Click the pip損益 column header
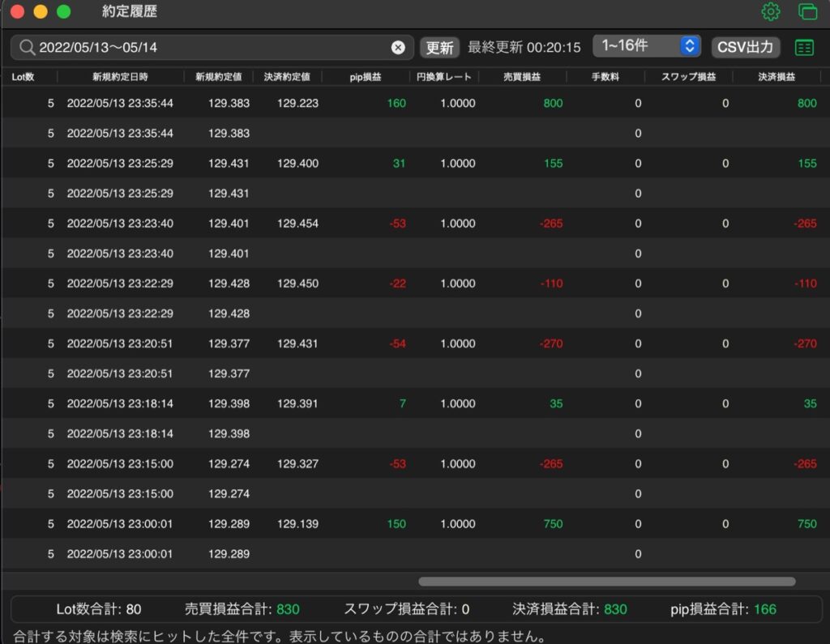830x644 pixels. tap(366, 77)
